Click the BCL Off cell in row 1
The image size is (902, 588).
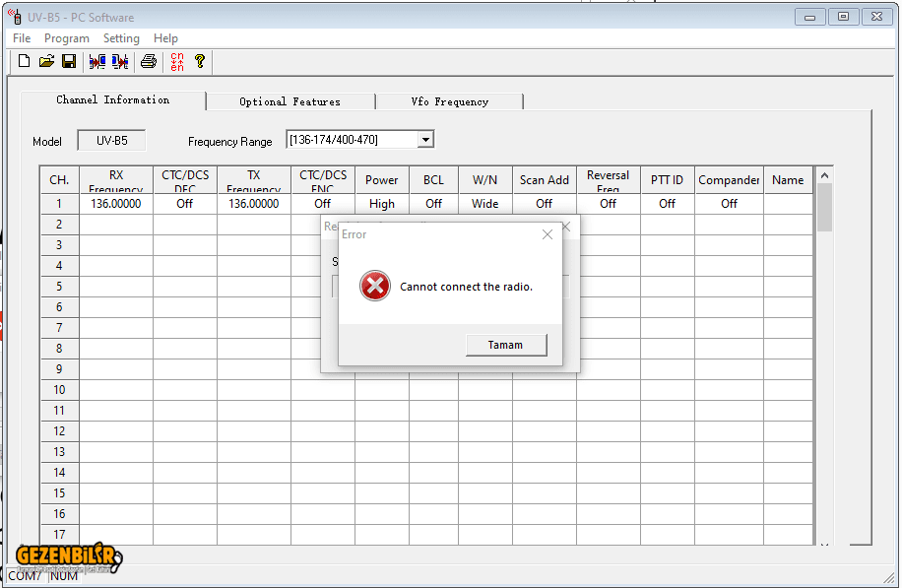tap(433, 204)
